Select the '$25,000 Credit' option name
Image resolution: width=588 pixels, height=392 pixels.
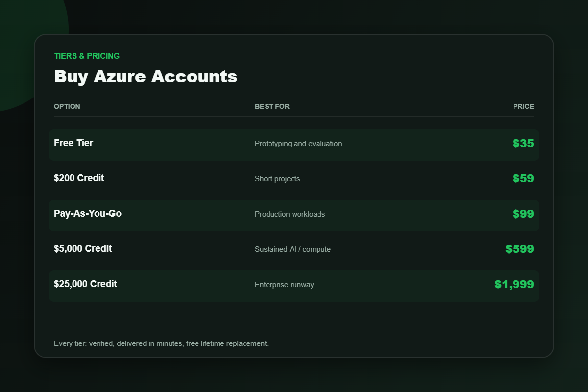86,284
